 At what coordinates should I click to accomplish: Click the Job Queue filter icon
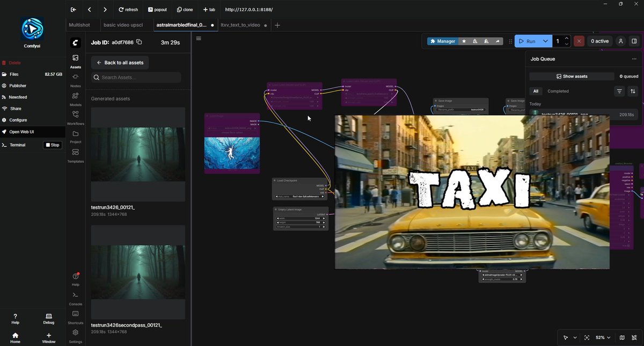coord(619,91)
